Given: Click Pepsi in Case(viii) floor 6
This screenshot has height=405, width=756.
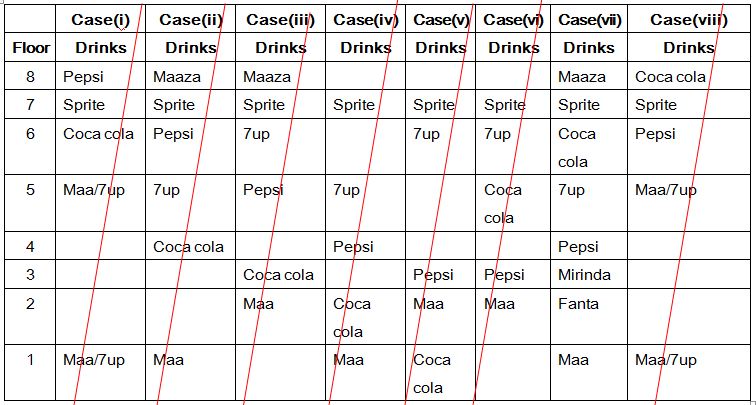Looking at the screenshot, I should click(655, 133).
